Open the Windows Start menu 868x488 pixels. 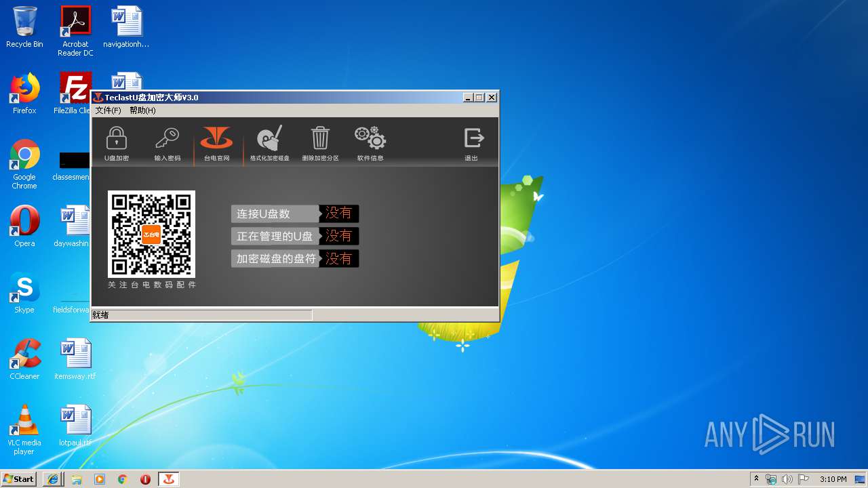pyautogui.click(x=18, y=479)
